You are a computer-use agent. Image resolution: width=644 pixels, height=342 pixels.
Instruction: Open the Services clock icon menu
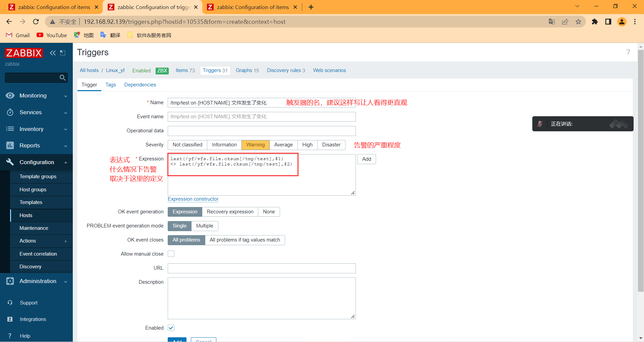[x=10, y=112]
